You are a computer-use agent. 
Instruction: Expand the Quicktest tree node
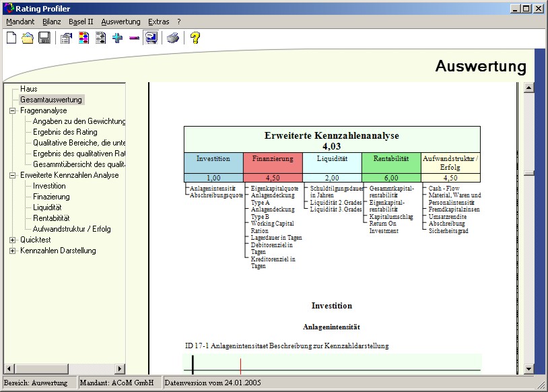coord(13,240)
